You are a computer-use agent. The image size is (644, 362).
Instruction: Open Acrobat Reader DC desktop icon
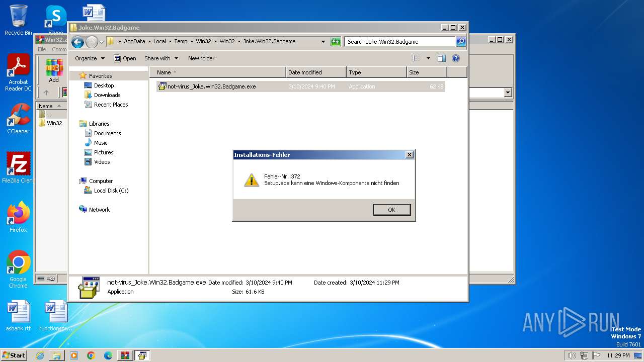pos(18,73)
